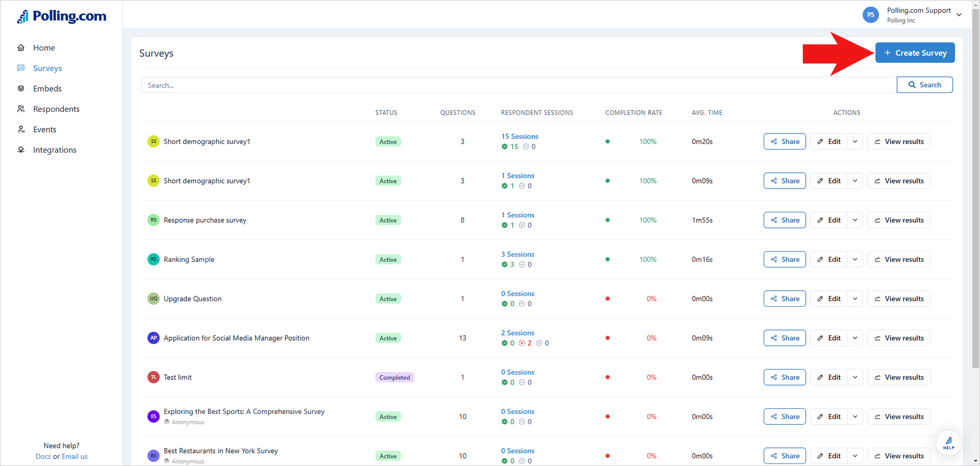The height and width of the screenshot is (466, 980).
Task: Open the 2 Sessions link for Social Media Manager
Action: 517,332
